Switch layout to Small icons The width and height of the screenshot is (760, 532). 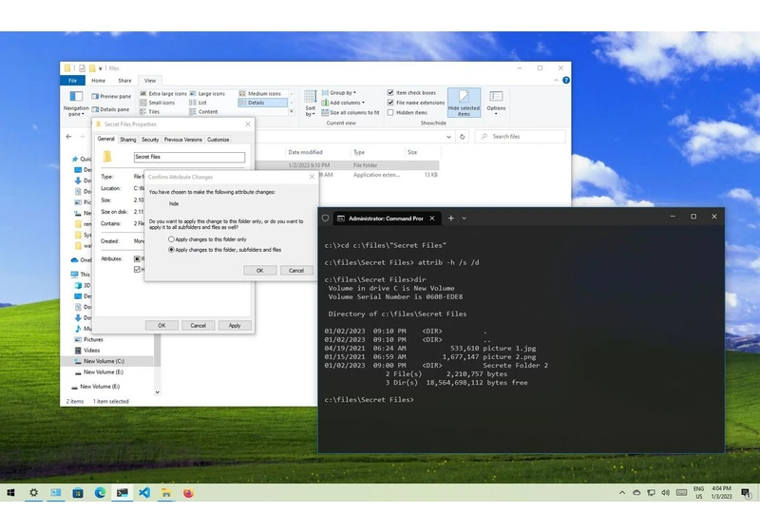pyautogui.click(x=157, y=103)
